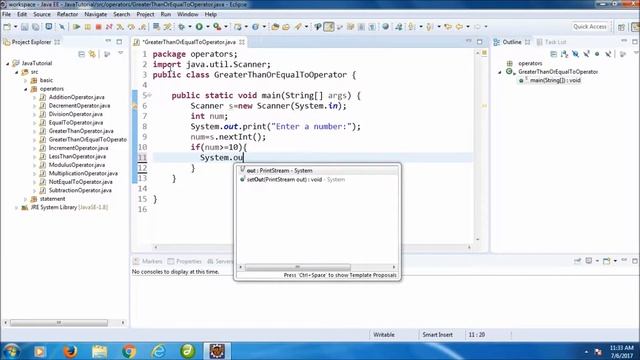Click the Disconnect debug icon
The width and height of the screenshot is (640, 360).
pos(109,27)
